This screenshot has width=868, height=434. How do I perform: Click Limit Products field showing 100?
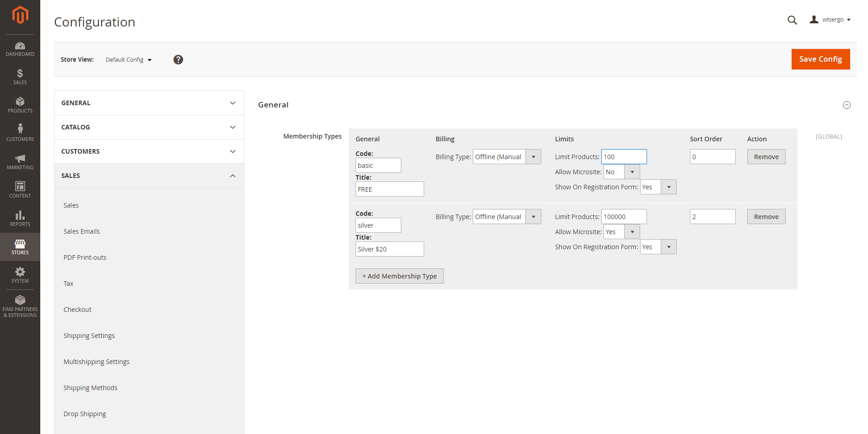tap(624, 157)
